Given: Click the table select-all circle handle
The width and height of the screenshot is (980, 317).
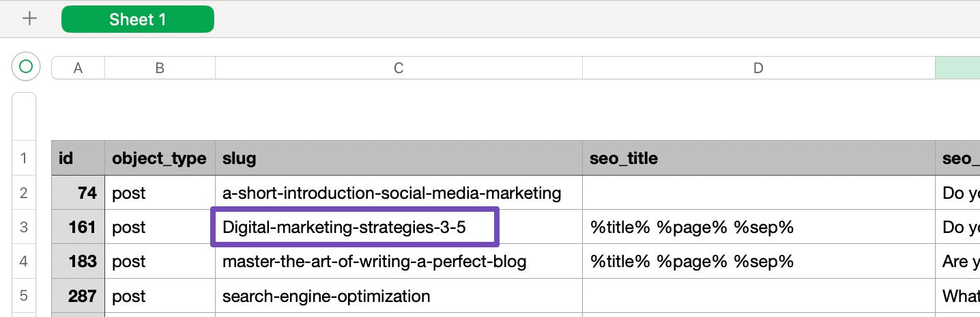Looking at the screenshot, I should tap(26, 67).
